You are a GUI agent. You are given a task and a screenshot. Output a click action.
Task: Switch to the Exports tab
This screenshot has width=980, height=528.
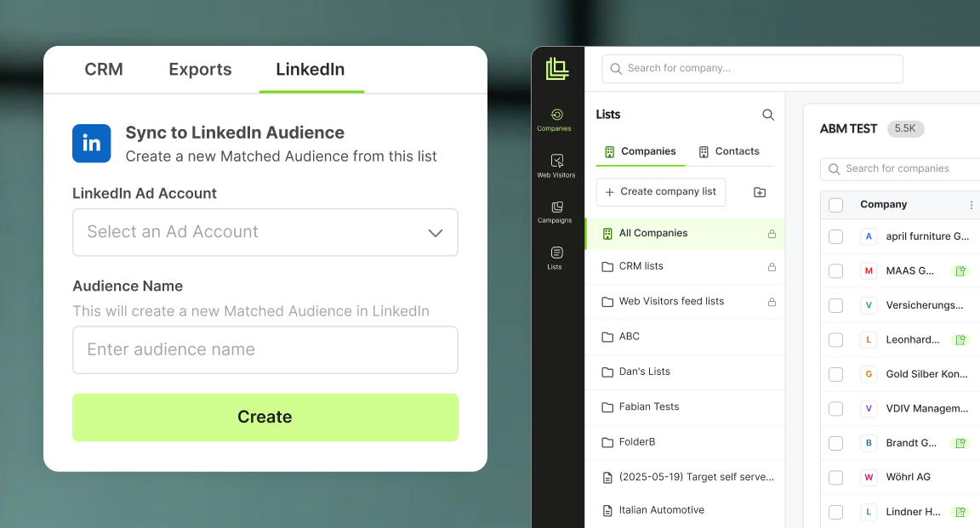pos(200,70)
